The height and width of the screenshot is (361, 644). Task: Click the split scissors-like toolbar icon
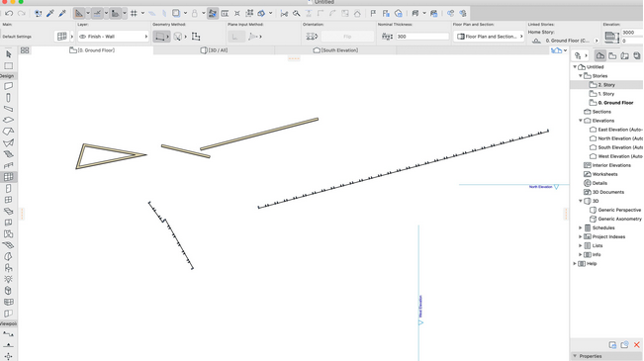[x=284, y=14]
